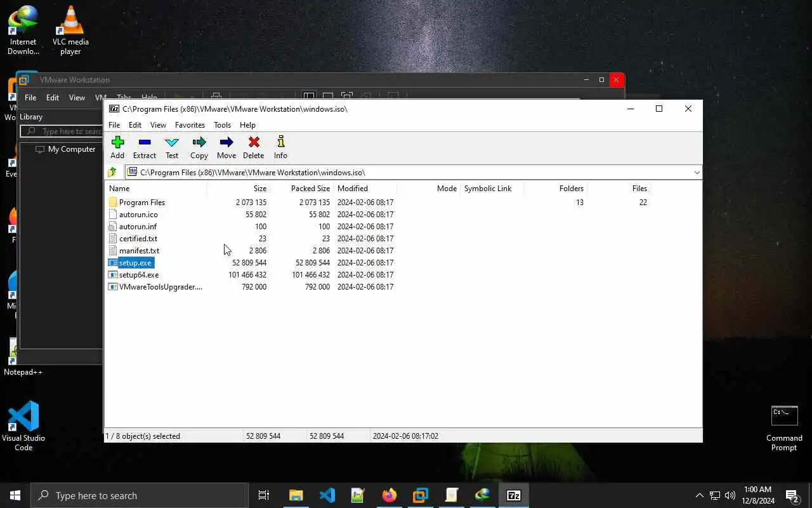Click the Add button in 7-Zip toolbar
The image size is (812, 508).
tap(117, 147)
